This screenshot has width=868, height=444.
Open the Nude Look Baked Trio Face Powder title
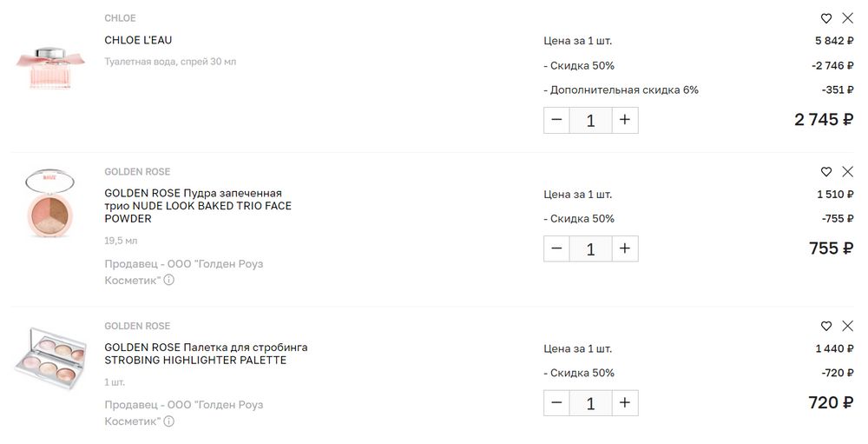pos(198,206)
